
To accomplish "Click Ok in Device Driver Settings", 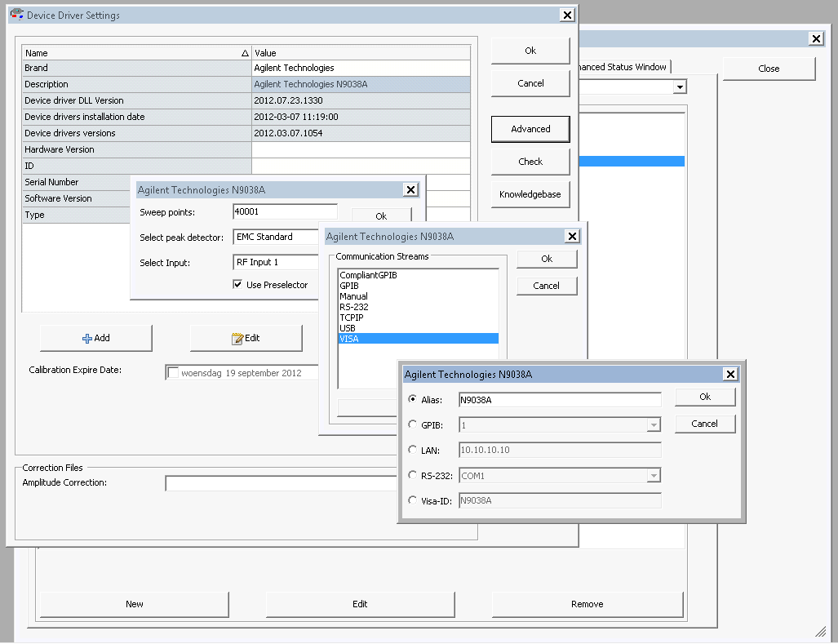I will (530, 51).
